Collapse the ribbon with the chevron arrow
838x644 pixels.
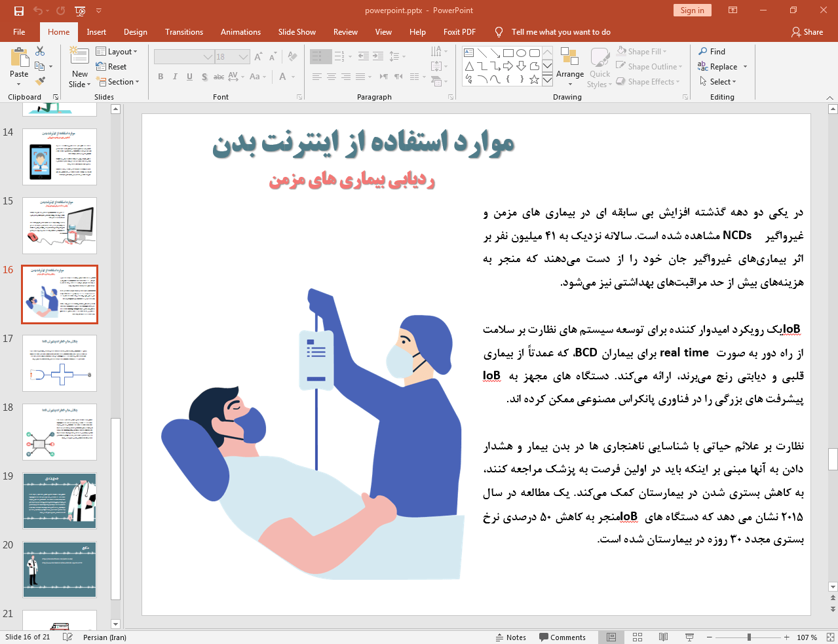coord(829,98)
